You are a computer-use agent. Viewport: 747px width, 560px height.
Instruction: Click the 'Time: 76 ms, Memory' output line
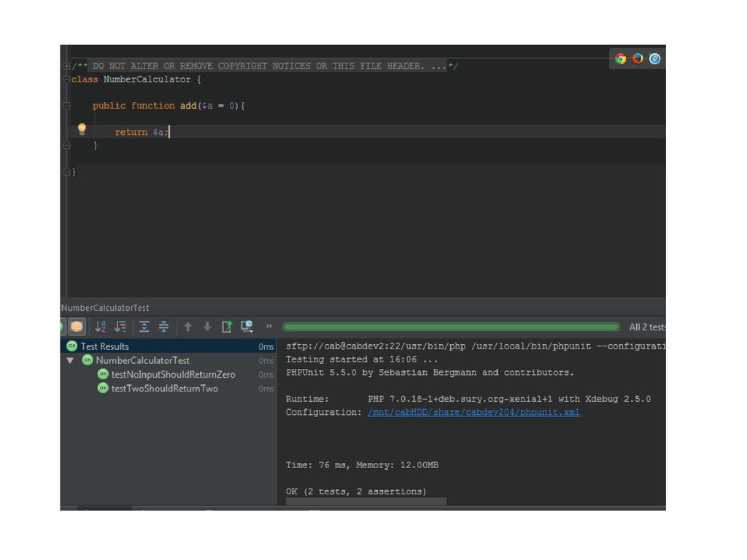point(362,465)
